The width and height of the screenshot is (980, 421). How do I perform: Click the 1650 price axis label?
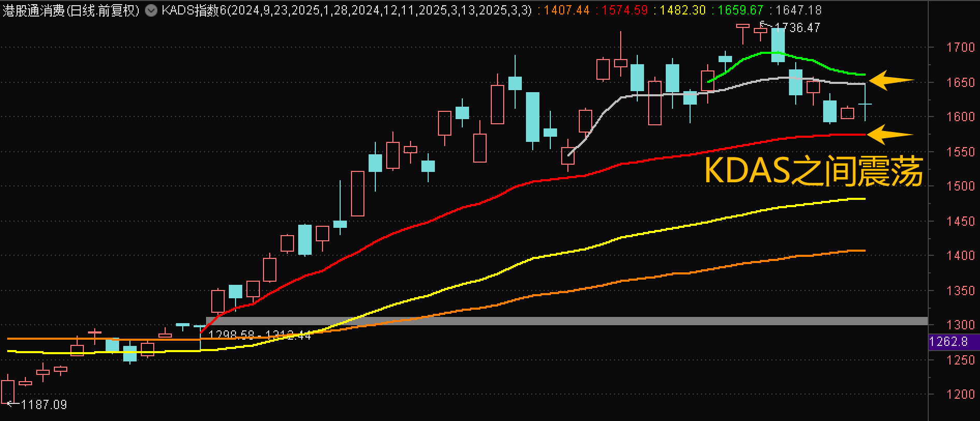(960, 83)
